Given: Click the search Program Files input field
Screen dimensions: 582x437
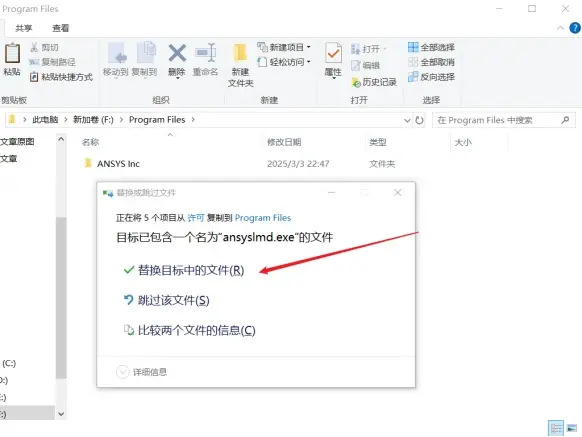Looking at the screenshot, I should (498, 120).
